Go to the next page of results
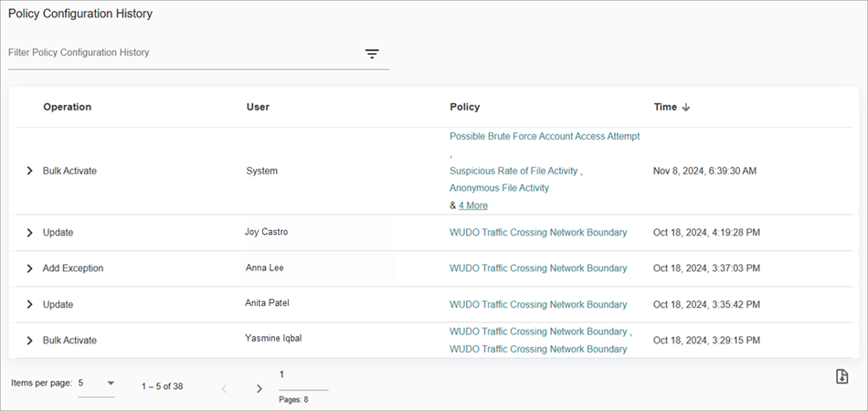The height and width of the screenshot is (411, 868). click(x=259, y=388)
